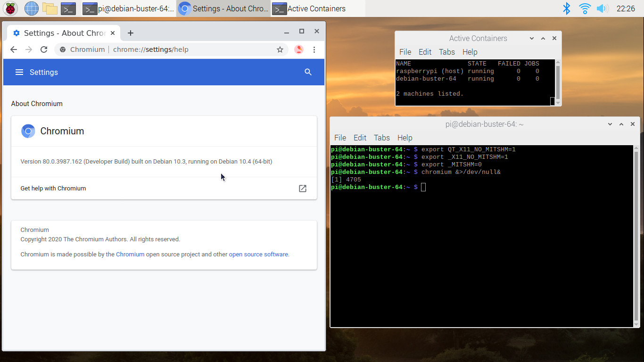Open File menu in Active Containers window

405,52
